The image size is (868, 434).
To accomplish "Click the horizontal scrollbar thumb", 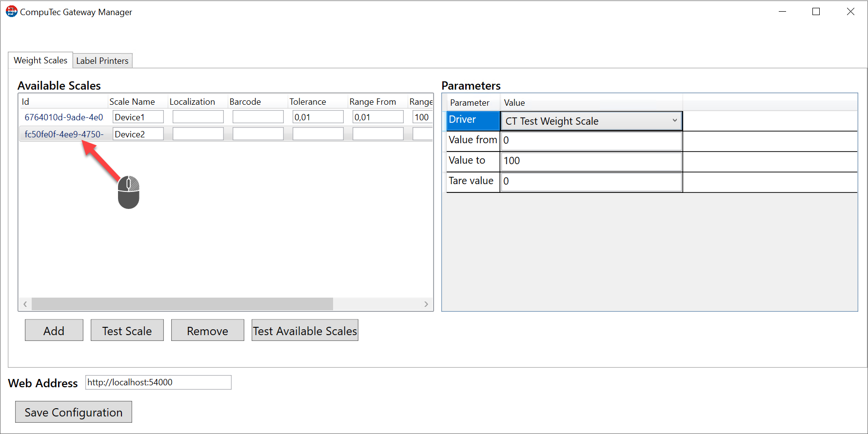I will click(182, 304).
